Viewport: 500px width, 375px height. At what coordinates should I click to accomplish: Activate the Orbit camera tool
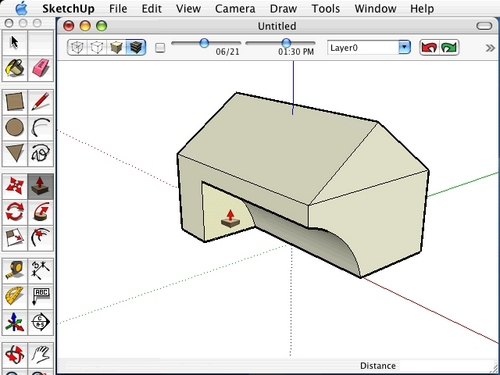coord(15,355)
